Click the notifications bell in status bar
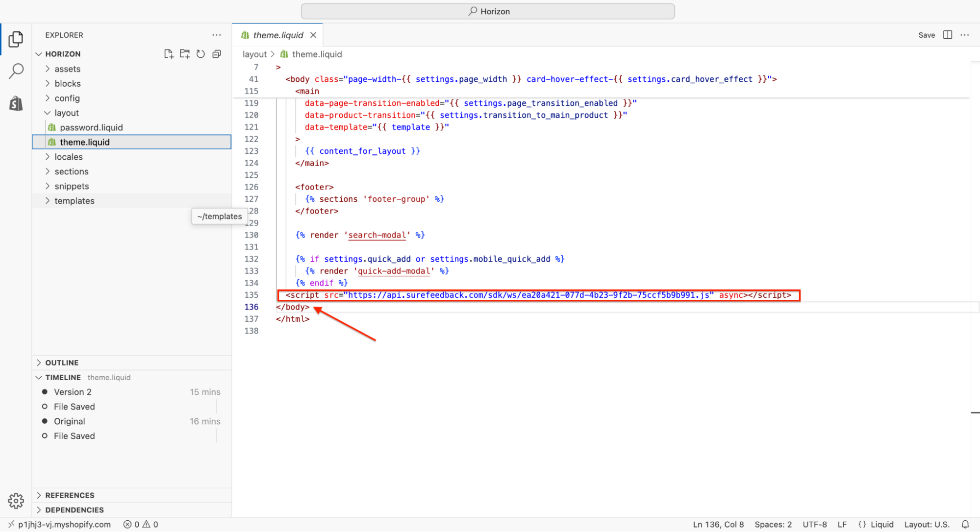980x532 pixels. 965,524
